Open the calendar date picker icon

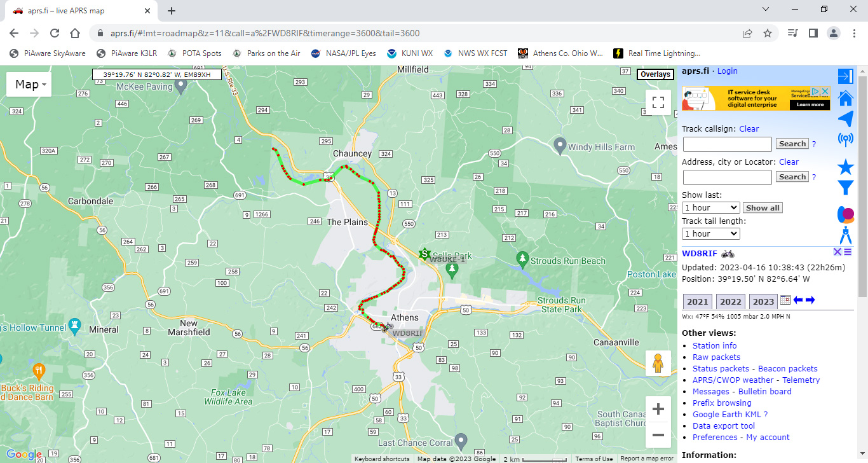785,301
